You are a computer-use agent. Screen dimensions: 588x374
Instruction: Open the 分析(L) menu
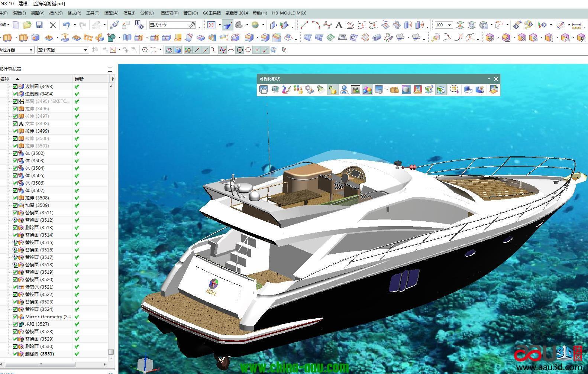(147, 13)
